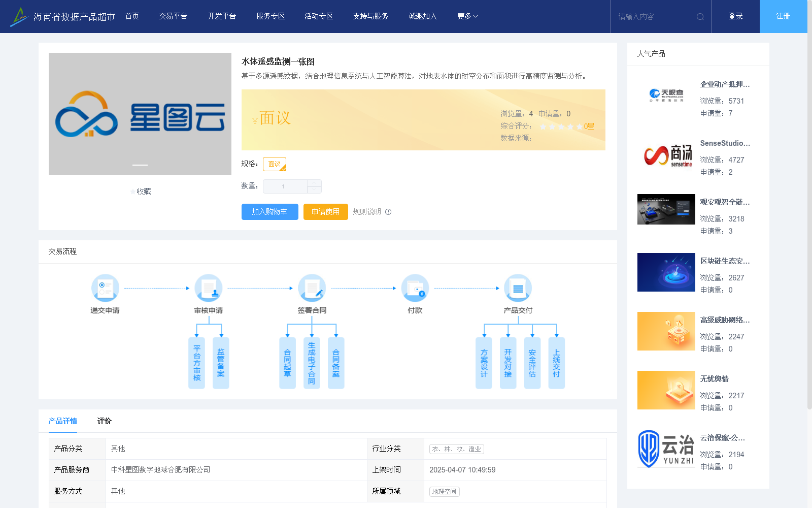Select the 面议 specification option
Screen dimensions: 812x508
[x=275, y=164]
